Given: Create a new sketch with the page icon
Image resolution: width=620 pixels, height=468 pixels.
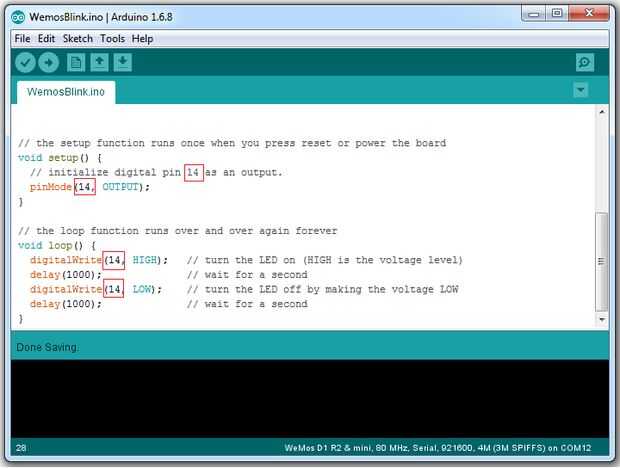Looking at the screenshot, I should pyautogui.click(x=76, y=62).
